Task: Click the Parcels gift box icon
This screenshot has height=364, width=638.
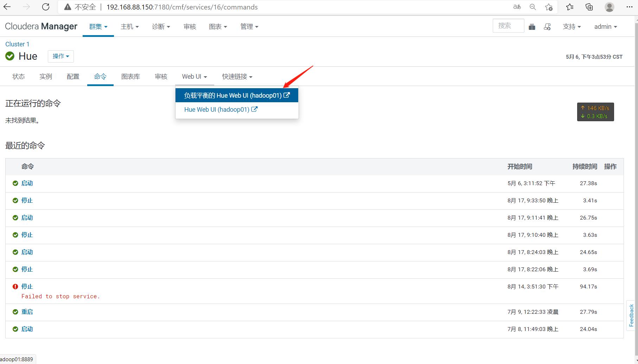Action: pos(532,27)
